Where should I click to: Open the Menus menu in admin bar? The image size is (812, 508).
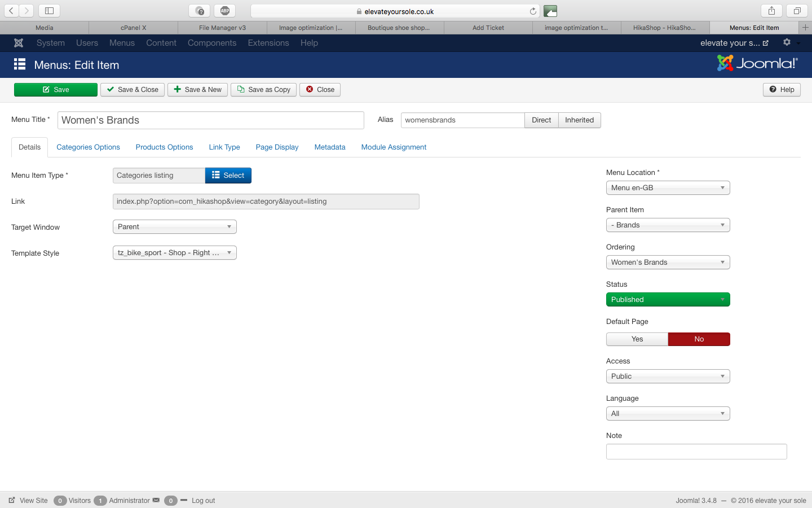tap(122, 43)
